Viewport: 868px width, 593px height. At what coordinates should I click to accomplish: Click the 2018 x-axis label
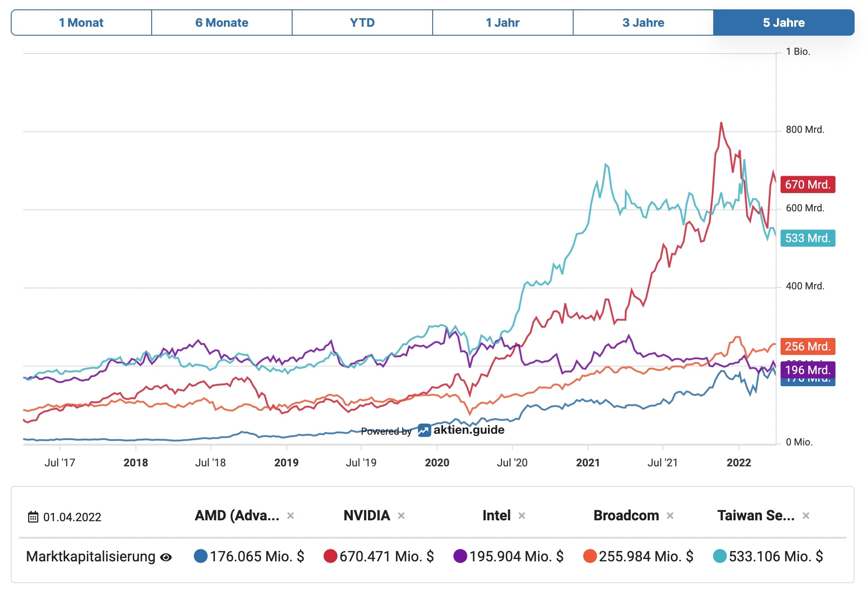pyautogui.click(x=136, y=463)
